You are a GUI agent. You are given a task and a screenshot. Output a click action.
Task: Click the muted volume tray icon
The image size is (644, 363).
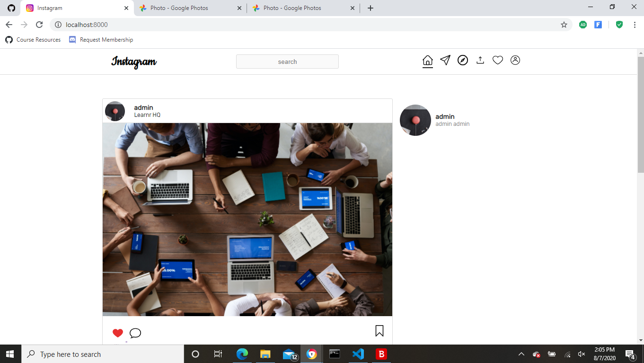582,354
